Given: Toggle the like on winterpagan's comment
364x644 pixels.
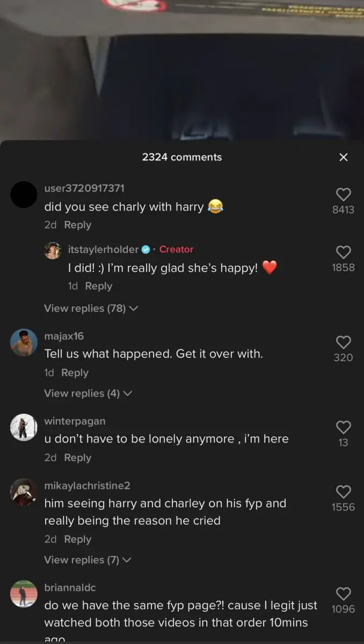Looking at the screenshot, I should 343,428.
